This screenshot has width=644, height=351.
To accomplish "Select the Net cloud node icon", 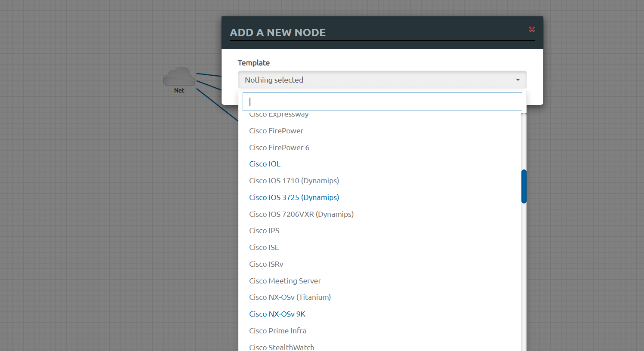I will coord(179,77).
